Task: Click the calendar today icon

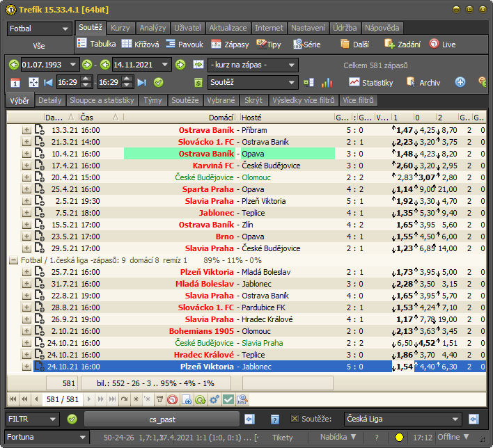Action: (x=15, y=83)
